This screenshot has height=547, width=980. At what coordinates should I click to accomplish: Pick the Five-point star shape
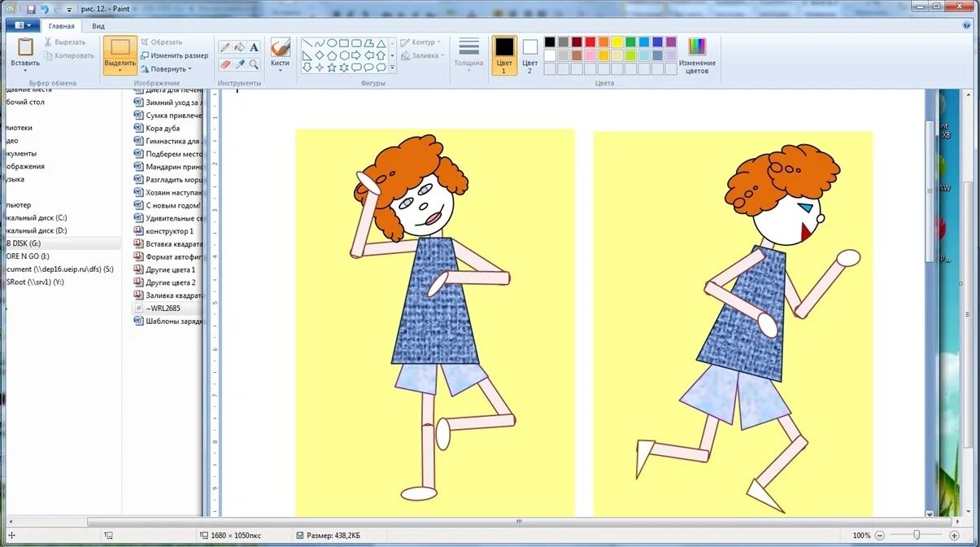tap(332, 68)
